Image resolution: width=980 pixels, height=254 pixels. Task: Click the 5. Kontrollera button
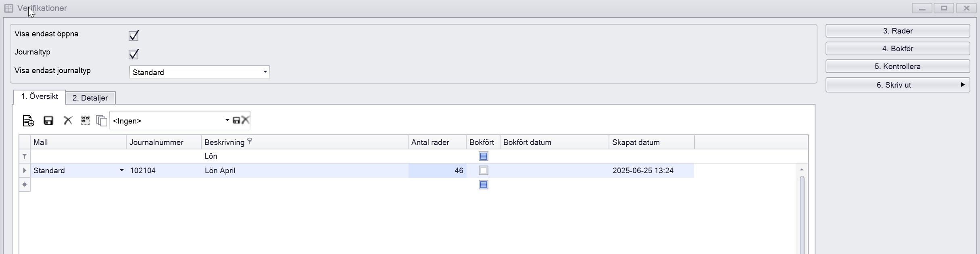point(897,66)
